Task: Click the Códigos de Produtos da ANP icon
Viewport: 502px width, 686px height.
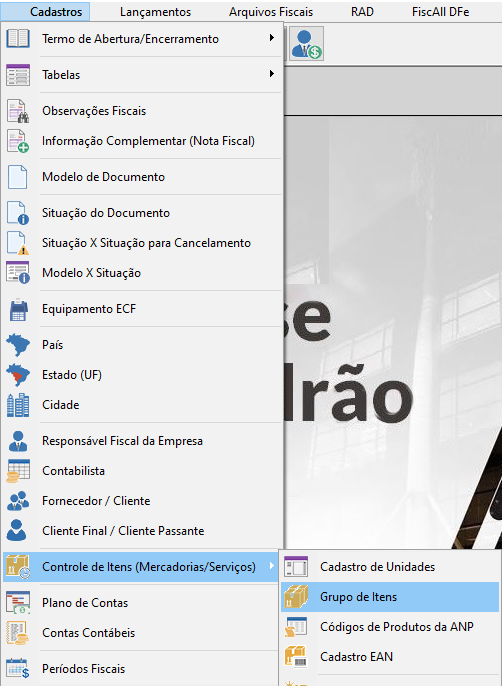Action: [296, 626]
